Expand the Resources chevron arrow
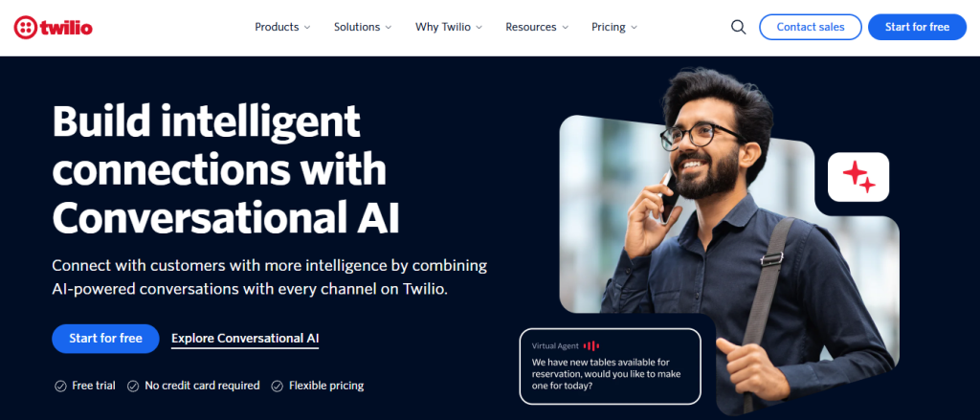This screenshot has height=420, width=980. coord(565,28)
